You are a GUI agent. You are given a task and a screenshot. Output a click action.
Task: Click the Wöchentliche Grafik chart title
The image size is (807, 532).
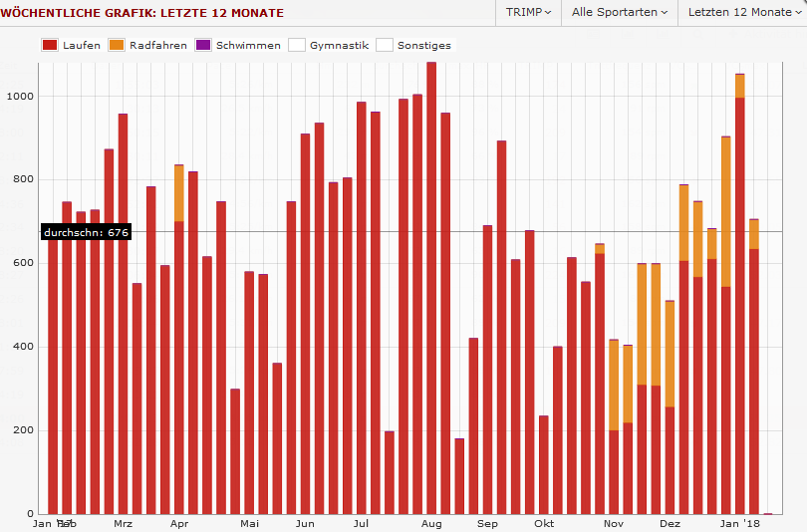pos(142,13)
